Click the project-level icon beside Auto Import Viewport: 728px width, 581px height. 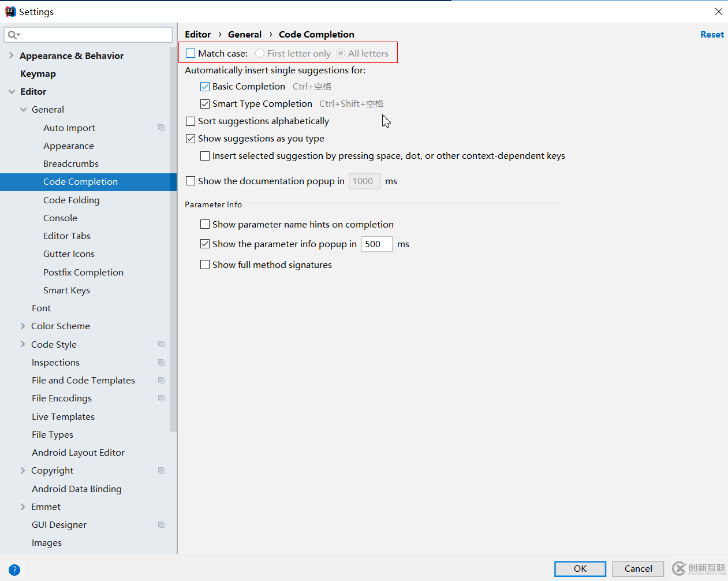click(x=162, y=128)
